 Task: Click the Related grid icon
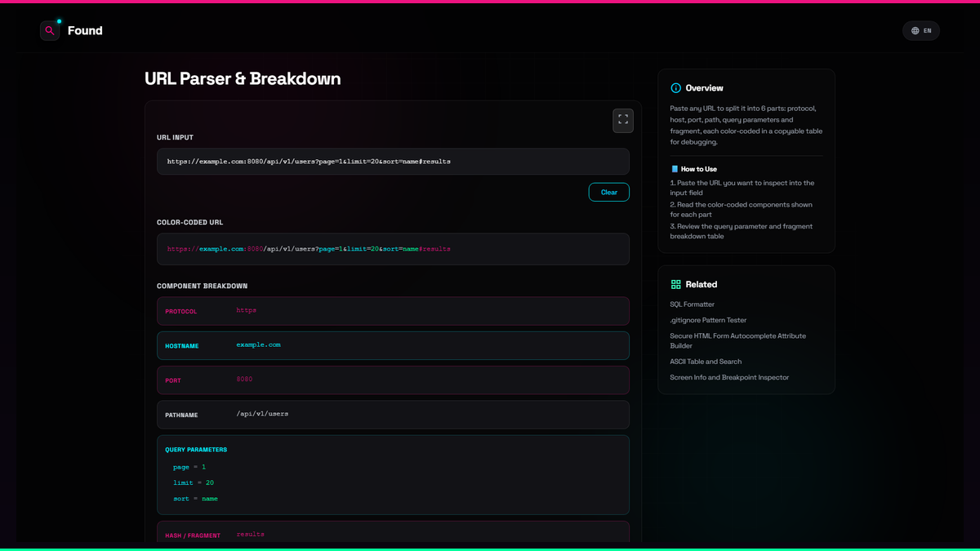[x=675, y=285]
